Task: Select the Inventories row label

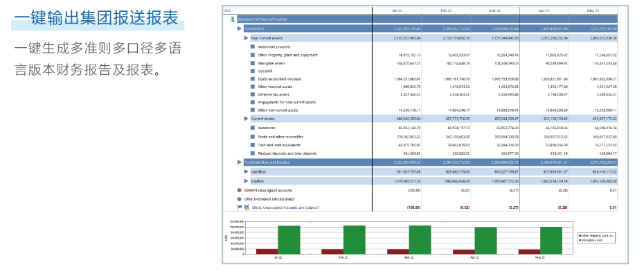Action: (x=267, y=128)
